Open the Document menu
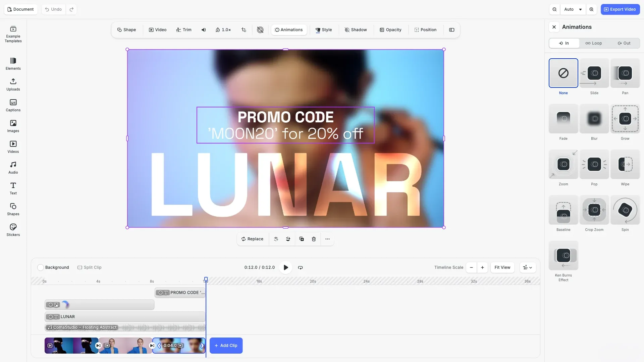 coord(21,9)
